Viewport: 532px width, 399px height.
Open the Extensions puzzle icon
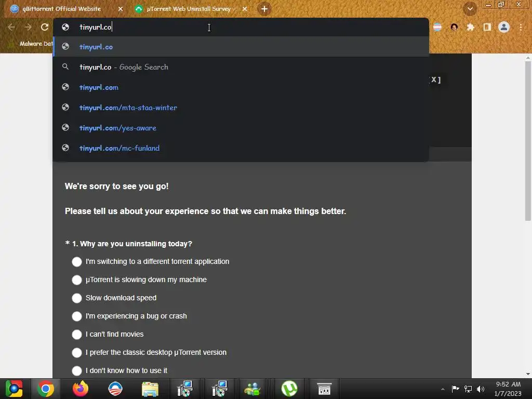[470, 27]
